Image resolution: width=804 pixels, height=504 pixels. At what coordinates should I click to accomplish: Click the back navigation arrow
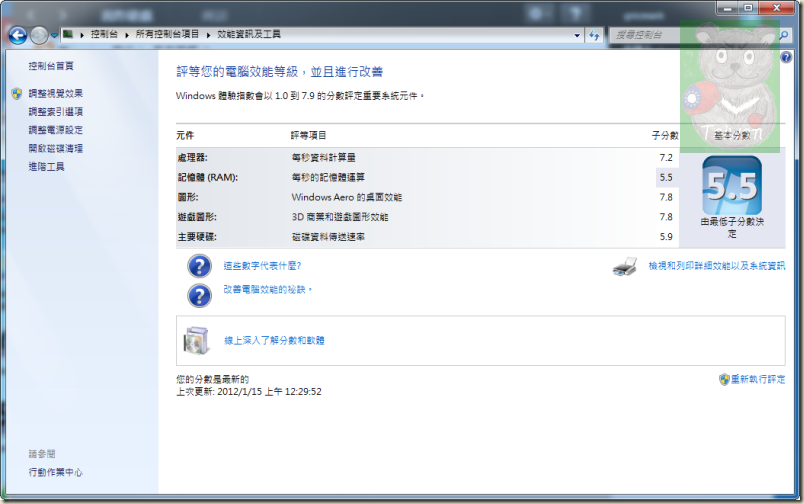point(18,35)
